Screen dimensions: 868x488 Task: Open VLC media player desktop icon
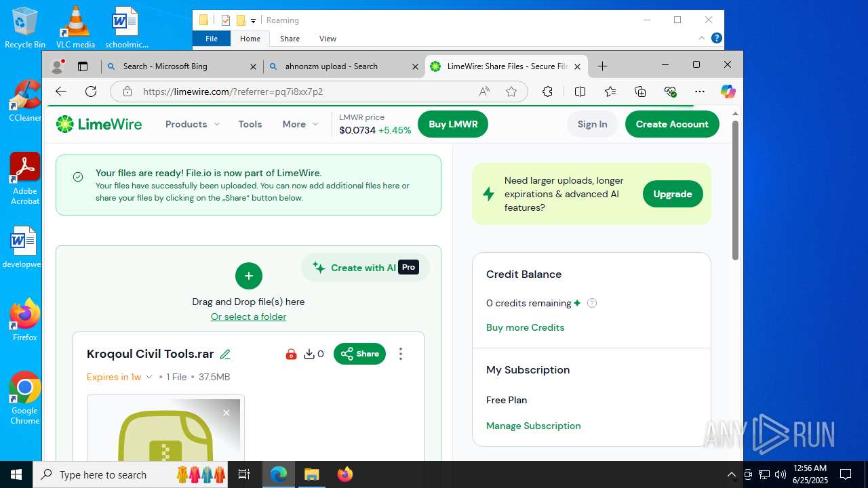pyautogui.click(x=75, y=28)
